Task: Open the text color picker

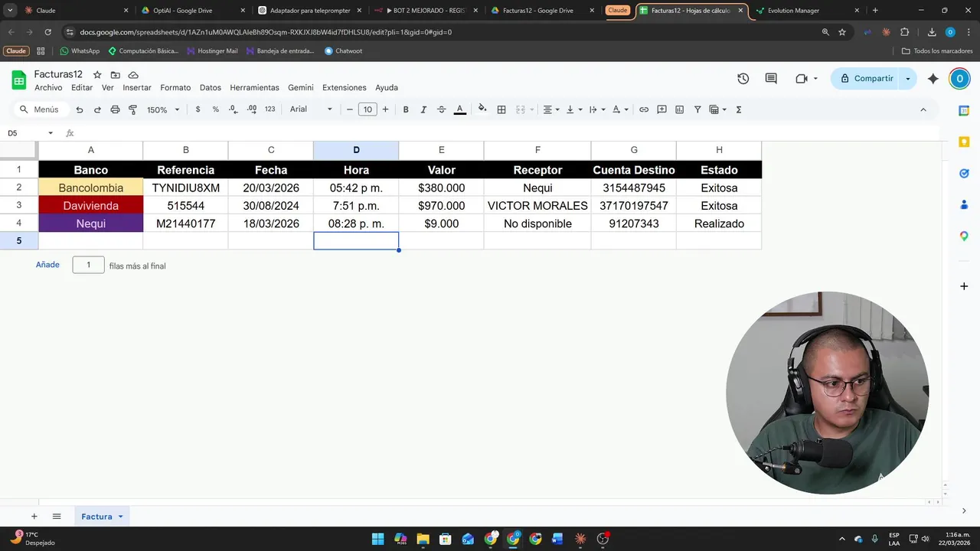Action: 460,109
